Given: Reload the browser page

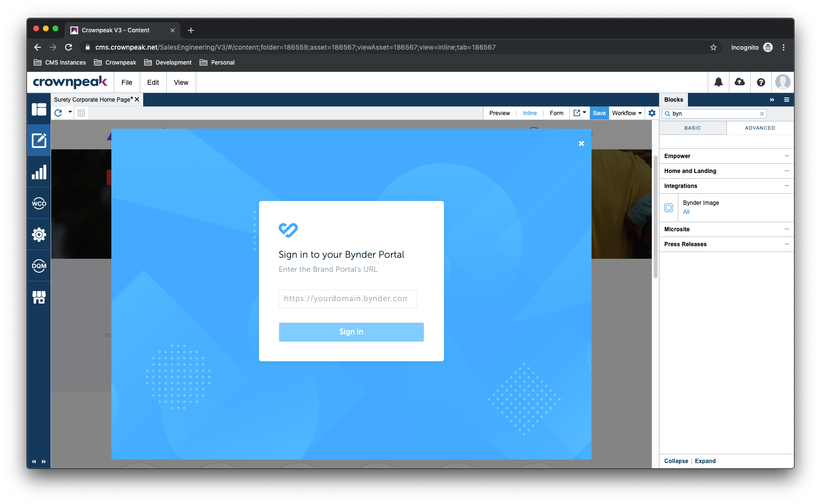Looking at the screenshot, I should pyautogui.click(x=68, y=47).
